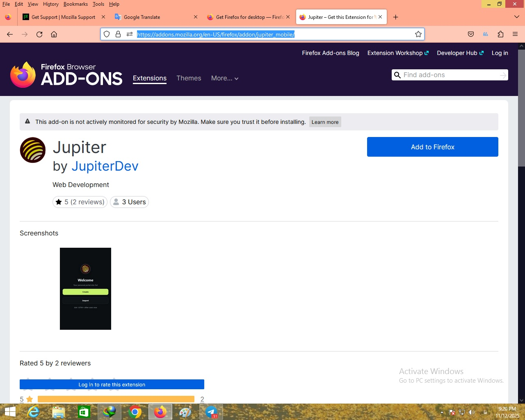
Task: Submit search with the arrow button
Action: tap(503, 75)
